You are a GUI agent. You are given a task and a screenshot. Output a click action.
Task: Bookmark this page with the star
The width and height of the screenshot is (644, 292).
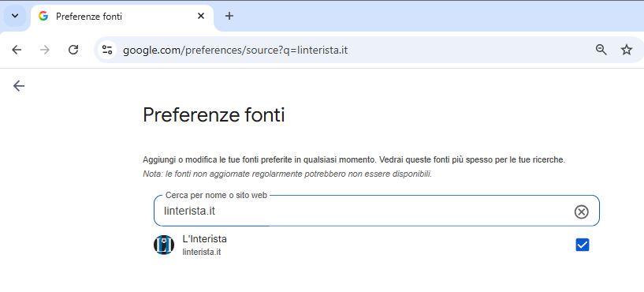click(627, 50)
